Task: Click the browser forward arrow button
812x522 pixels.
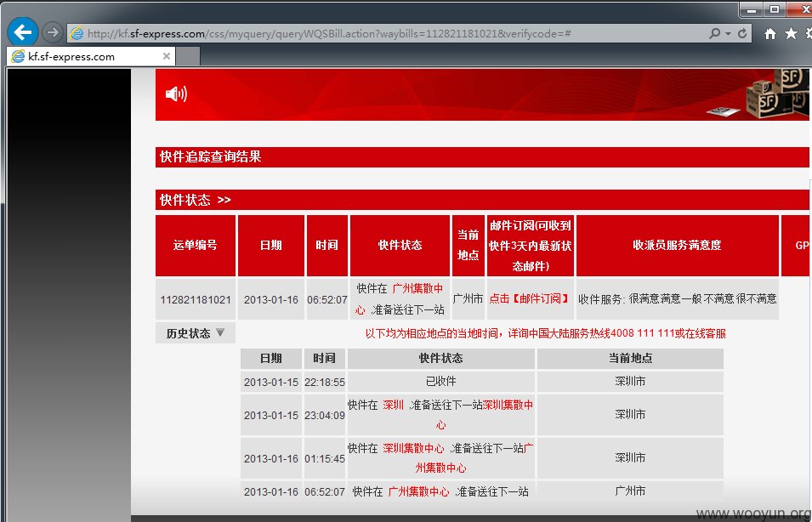Action: 52,32
